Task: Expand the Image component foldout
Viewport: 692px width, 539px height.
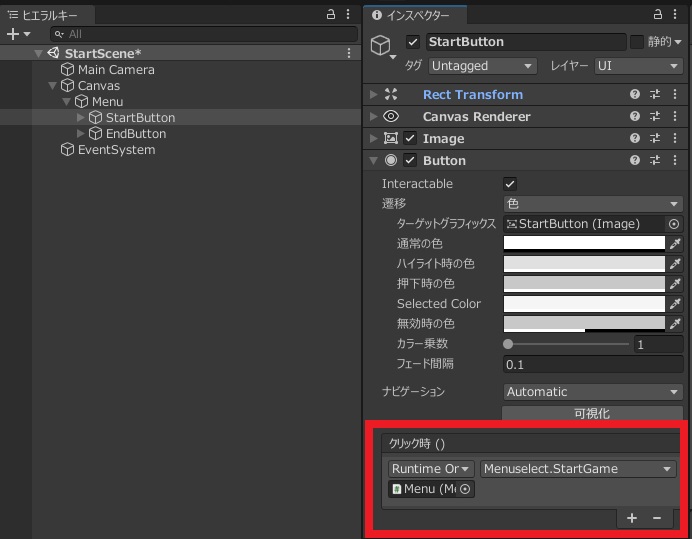Action: point(373,138)
